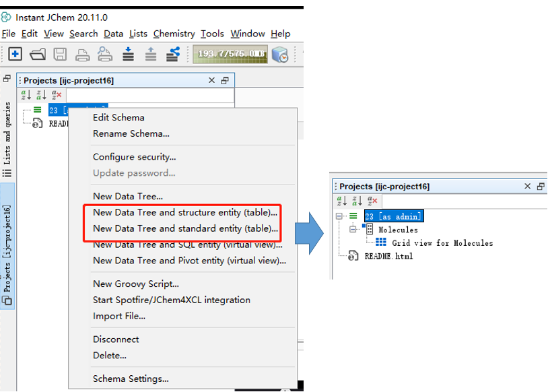Click Grid view blue grid icon

click(x=381, y=242)
